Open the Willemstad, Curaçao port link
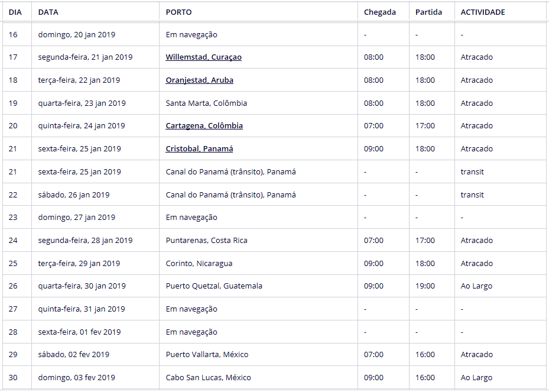 click(x=203, y=57)
